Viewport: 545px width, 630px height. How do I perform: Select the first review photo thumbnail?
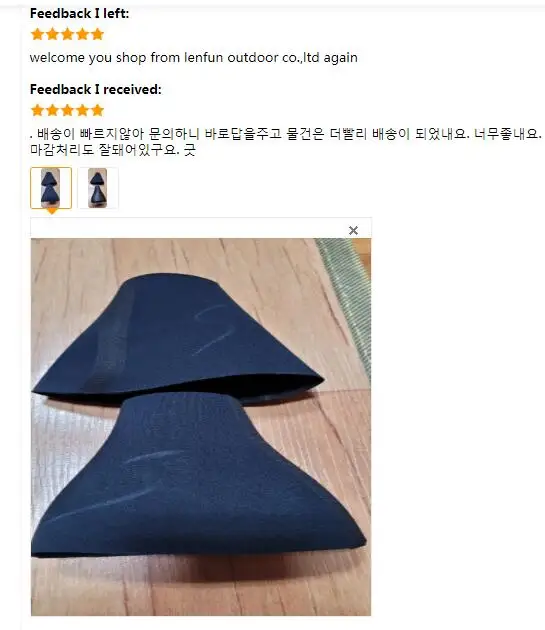coord(51,188)
